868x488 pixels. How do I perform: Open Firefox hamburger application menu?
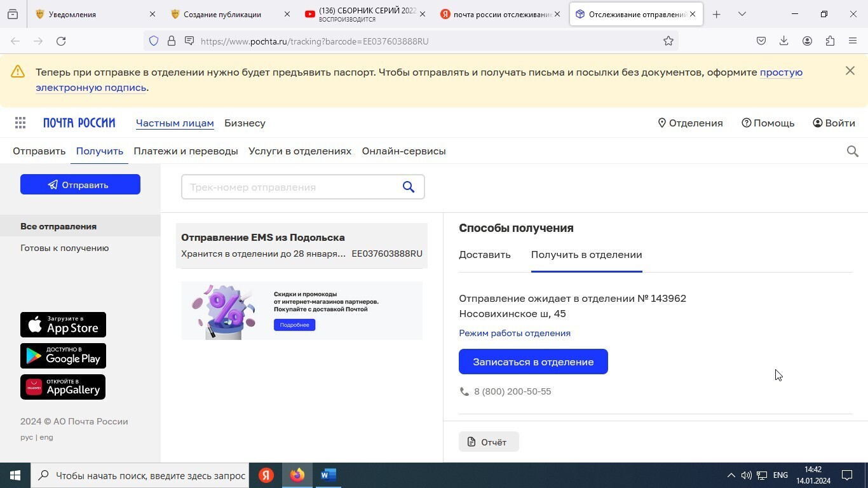[x=853, y=41]
